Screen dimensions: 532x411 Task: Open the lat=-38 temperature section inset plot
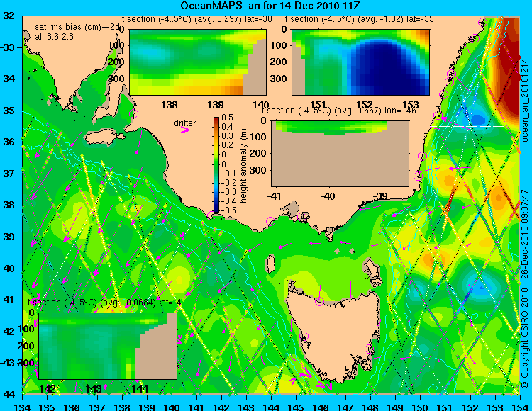click(x=198, y=62)
